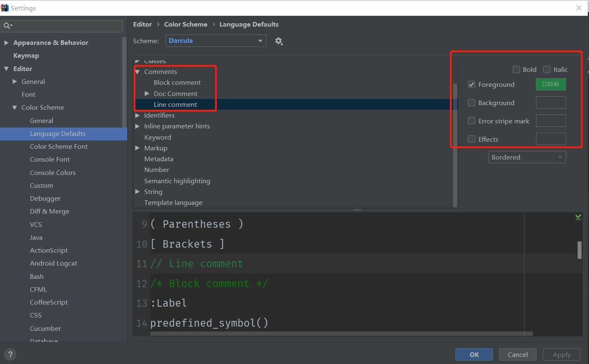Open VCS color settings

point(36,224)
